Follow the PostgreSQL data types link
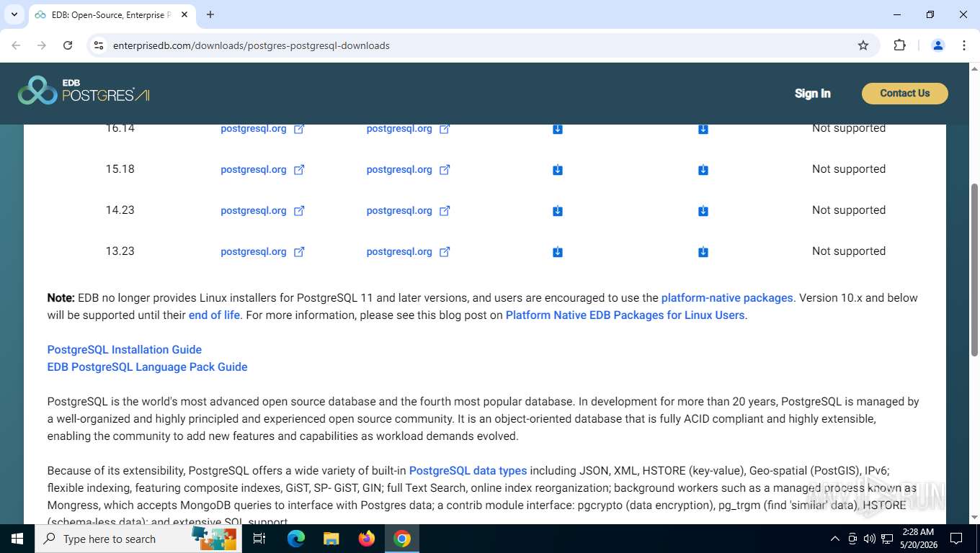Screen dimensions: 980x553 [468, 471]
